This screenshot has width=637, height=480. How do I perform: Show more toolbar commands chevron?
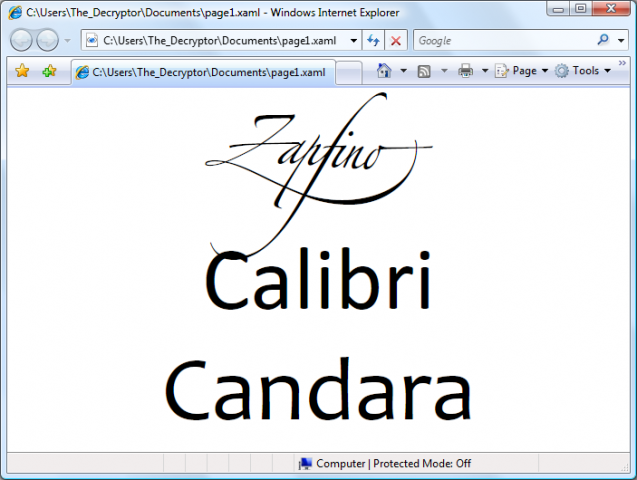622,63
